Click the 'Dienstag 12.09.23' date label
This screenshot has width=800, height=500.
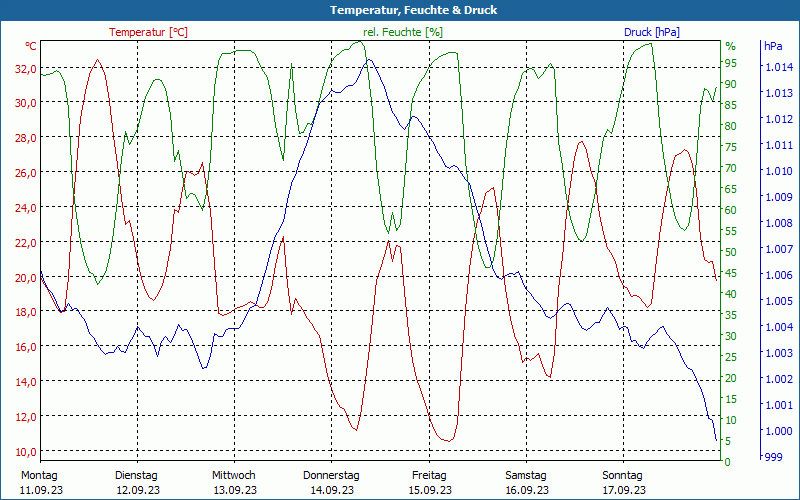[x=137, y=482]
